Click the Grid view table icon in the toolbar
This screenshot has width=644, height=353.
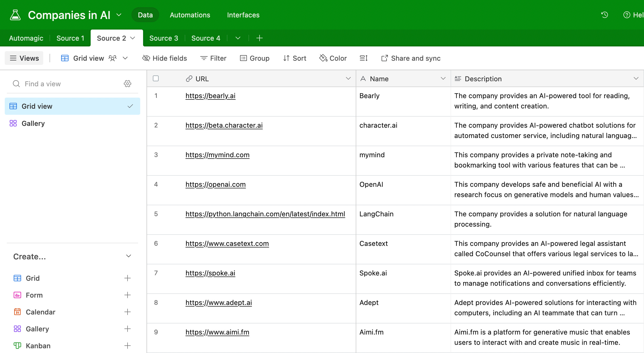(x=65, y=58)
